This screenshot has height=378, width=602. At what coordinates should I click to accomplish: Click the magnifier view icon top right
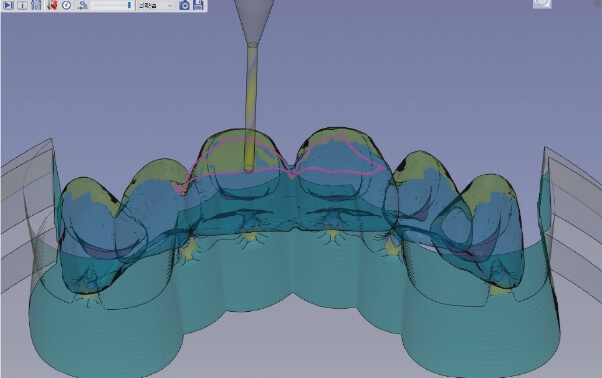tap(542, 3)
